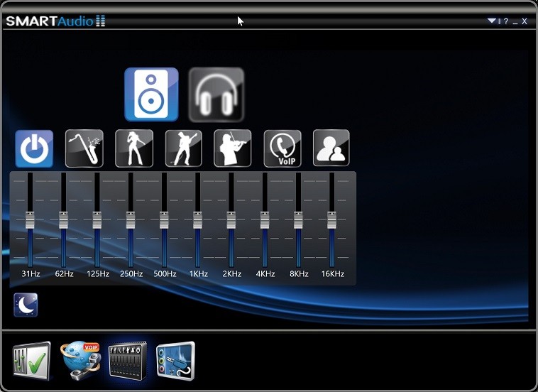Close the SmartAudio window
The height and width of the screenshot is (392, 538).
(525, 21)
